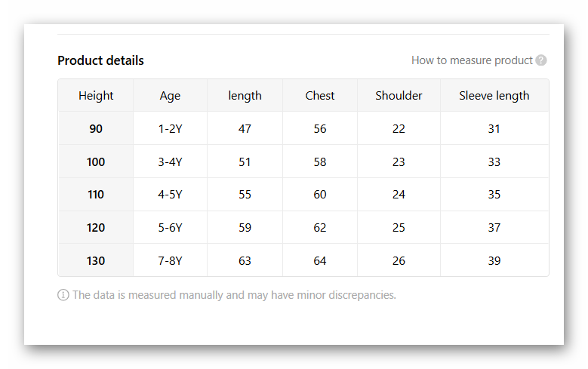This screenshot has width=588, height=369.
Task: Click the info icon beside discrepancy note
Action: 63,295
